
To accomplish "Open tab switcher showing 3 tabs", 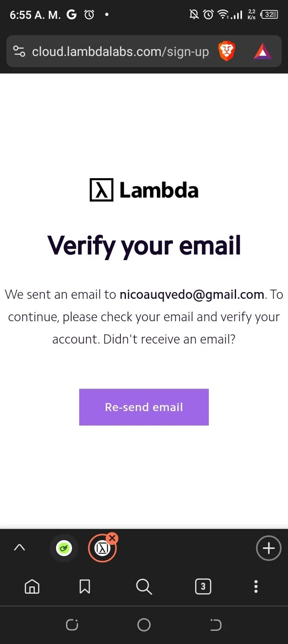I will [203, 586].
